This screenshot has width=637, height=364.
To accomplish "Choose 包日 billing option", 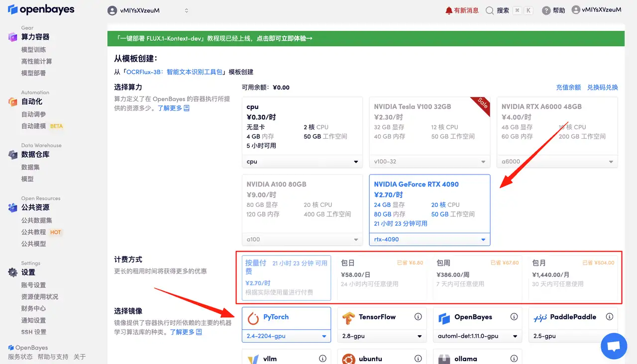I will pos(382,277).
